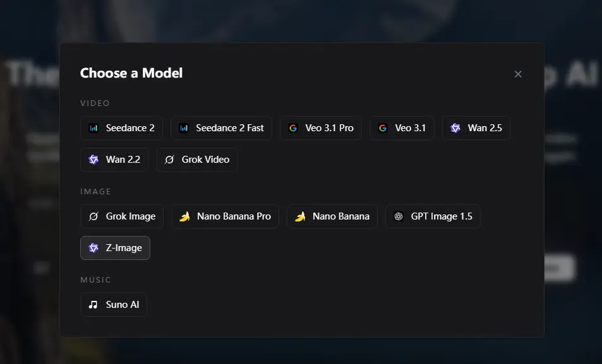The image size is (602, 364).
Task: Pick Grok Video from video models
Action: click(x=196, y=160)
